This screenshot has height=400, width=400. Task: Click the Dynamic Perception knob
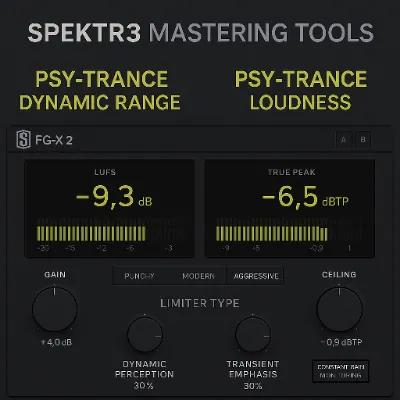pos(145,334)
